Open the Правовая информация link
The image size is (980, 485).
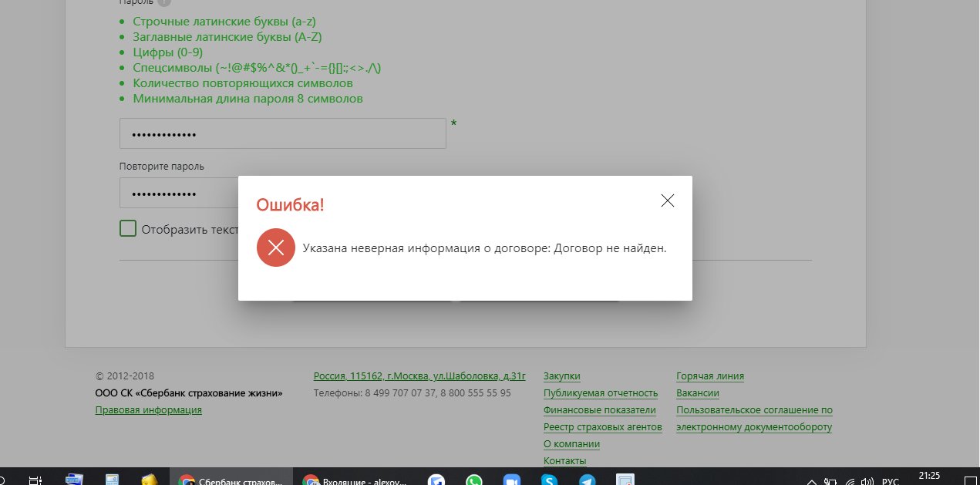pos(148,410)
